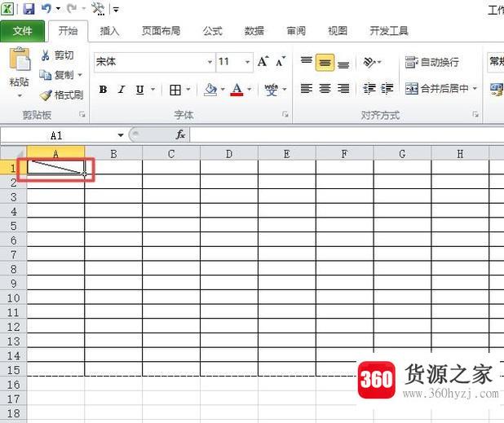The height and width of the screenshot is (423, 504).
Task: Set Bottom Align for cell text
Action: click(x=343, y=64)
